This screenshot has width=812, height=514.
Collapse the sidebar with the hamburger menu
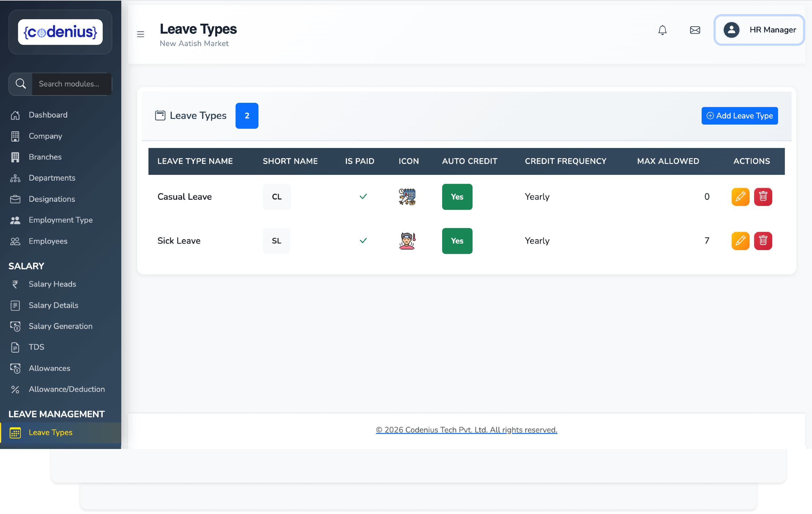140,34
